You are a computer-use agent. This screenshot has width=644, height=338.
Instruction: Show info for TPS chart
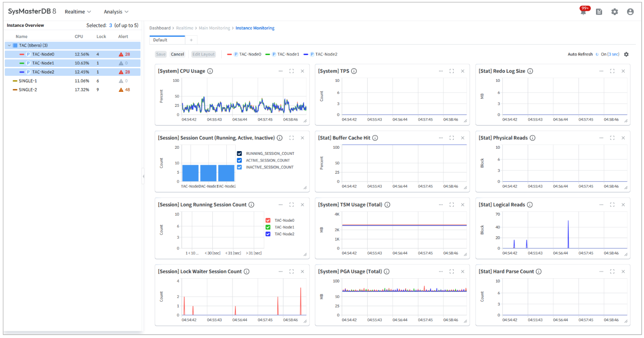(x=354, y=71)
